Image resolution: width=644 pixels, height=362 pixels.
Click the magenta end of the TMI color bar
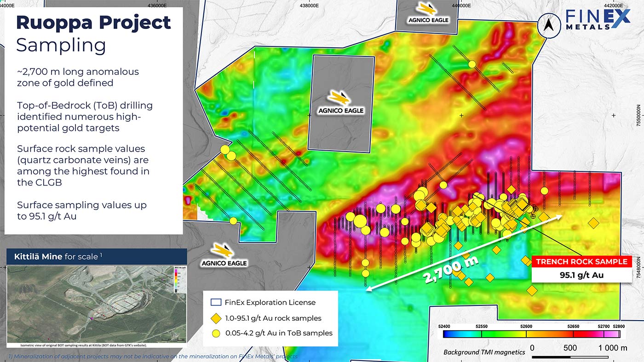616,334
